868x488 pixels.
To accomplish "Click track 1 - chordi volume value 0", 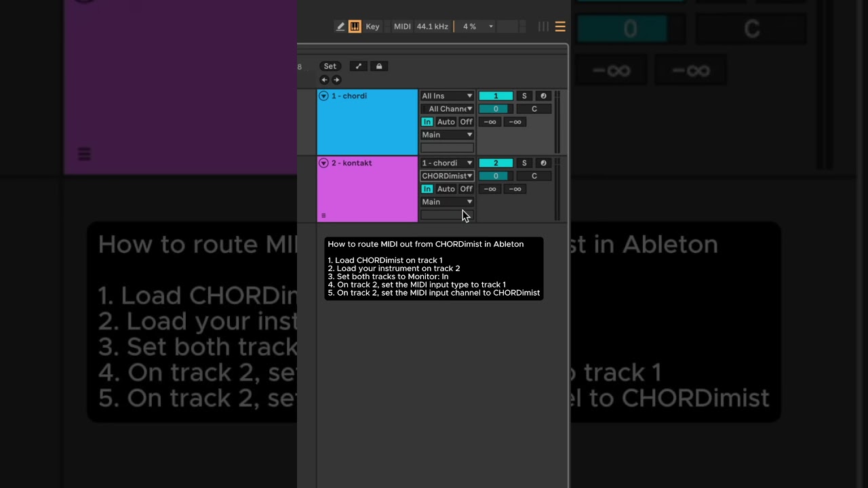I will (496, 109).
